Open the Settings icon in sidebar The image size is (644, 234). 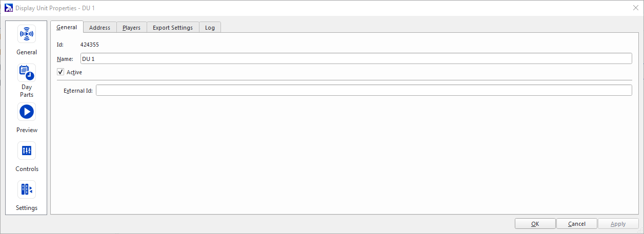tap(27, 189)
